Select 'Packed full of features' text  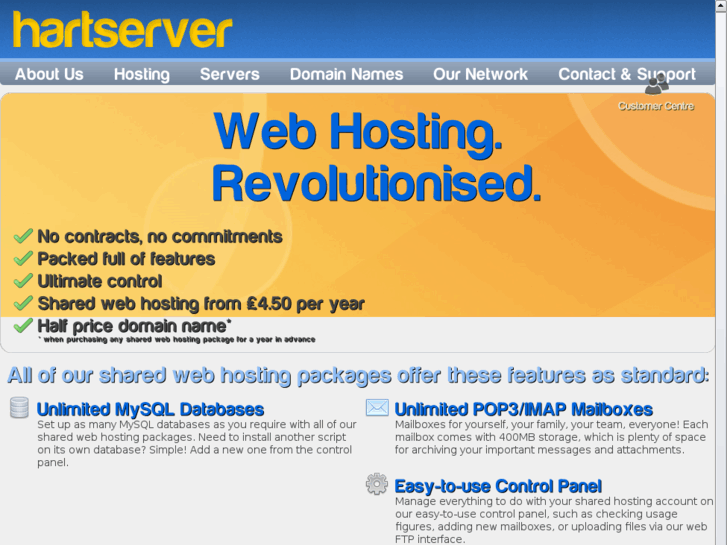coord(126,259)
